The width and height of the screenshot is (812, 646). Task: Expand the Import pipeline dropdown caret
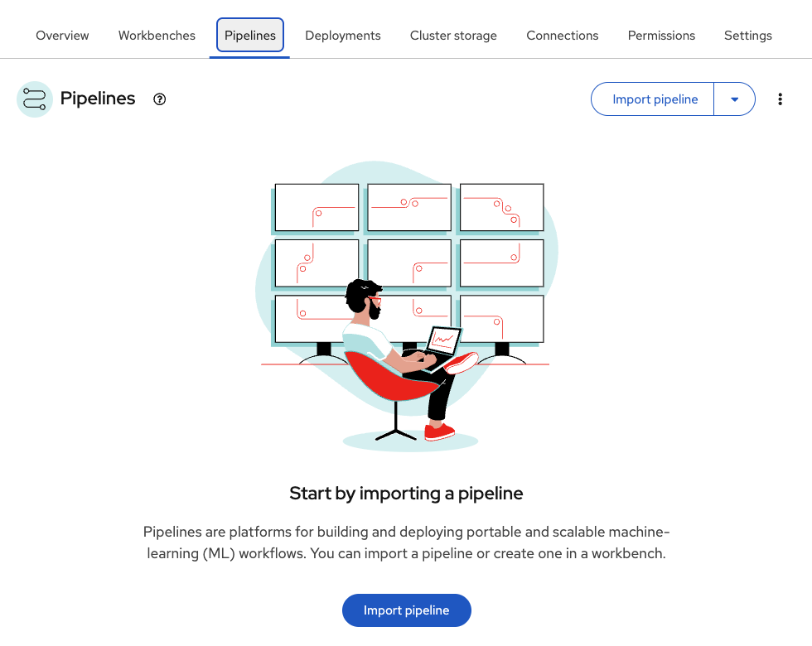coord(734,99)
